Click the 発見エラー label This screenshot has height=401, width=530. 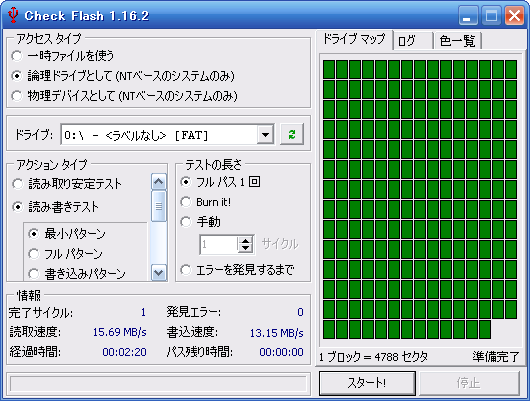pos(193,312)
